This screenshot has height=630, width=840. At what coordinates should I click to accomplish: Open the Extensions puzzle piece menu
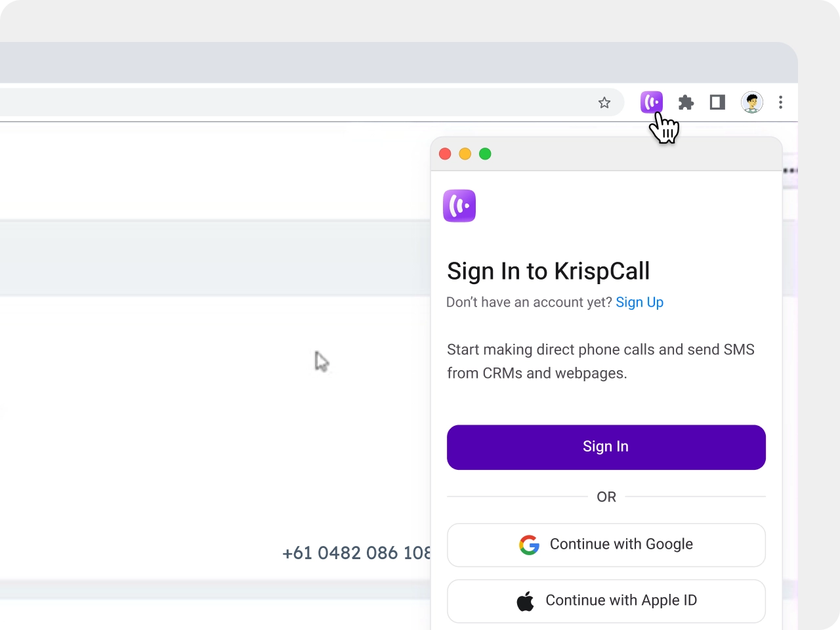tap(686, 102)
